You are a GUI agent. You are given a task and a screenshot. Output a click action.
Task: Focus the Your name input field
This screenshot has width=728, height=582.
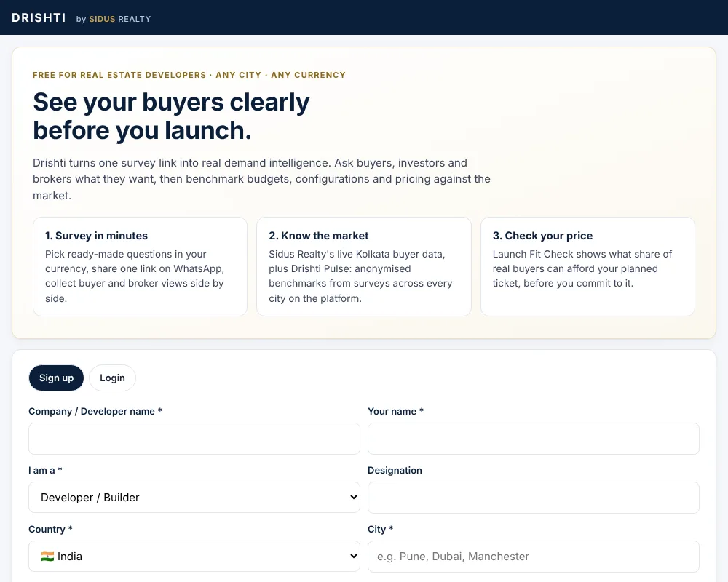click(534, 439)
